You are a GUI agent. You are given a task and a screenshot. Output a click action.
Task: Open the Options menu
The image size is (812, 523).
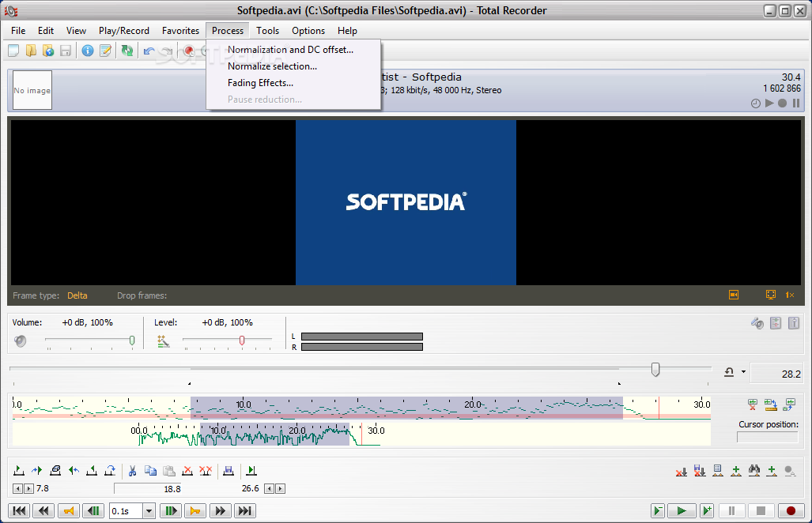[308, 31]
